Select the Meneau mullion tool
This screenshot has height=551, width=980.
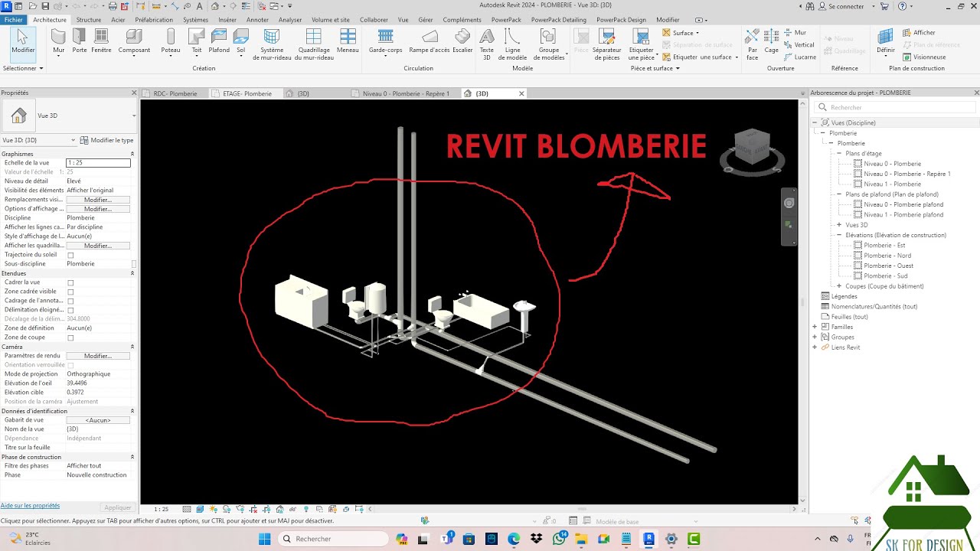[348, 41]
